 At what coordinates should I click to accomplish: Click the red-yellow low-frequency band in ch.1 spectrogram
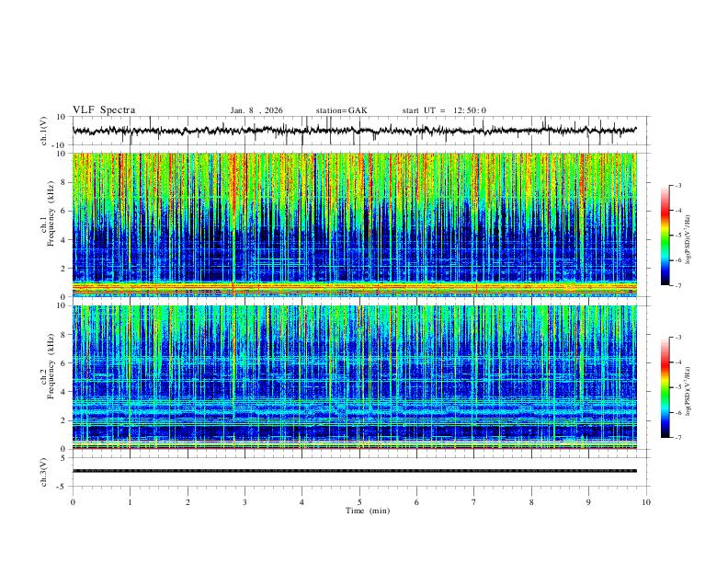(x=354, y=287)
